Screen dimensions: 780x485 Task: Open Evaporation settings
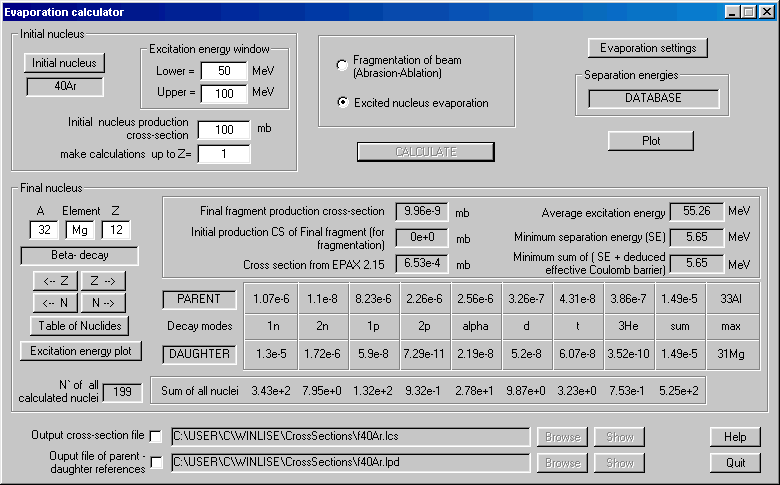point(648,48)
